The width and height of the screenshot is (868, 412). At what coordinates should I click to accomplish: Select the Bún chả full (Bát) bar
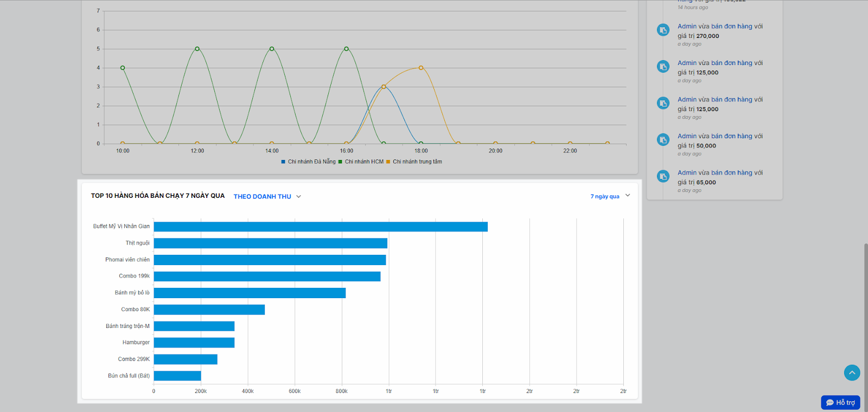177,376
